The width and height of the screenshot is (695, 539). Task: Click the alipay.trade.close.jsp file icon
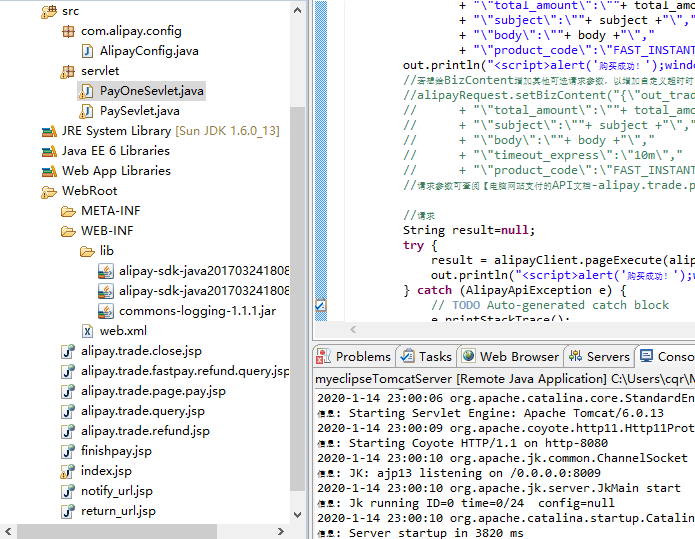pyautogui.click(x=68, y=351)
